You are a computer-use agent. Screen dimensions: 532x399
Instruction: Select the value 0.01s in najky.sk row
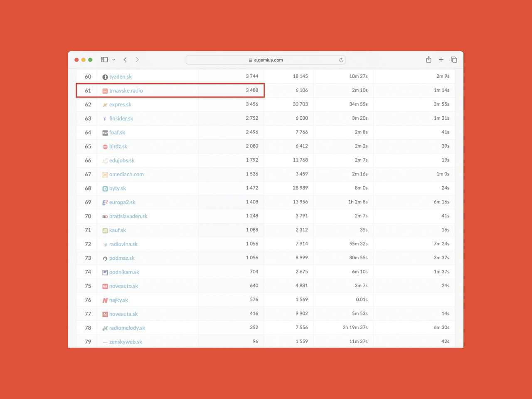[362, 300]
